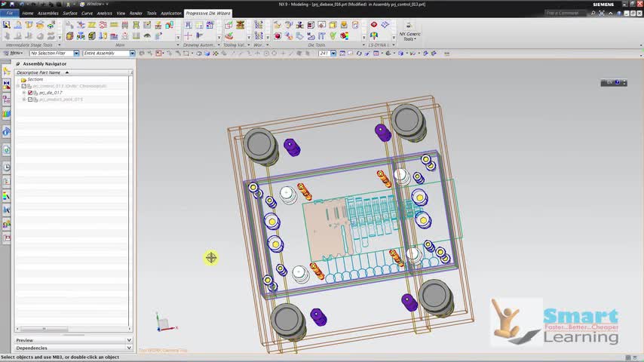Click the red diamond LS-DYNA icon
Screen dimensions: 644x362
click(374, 25)
